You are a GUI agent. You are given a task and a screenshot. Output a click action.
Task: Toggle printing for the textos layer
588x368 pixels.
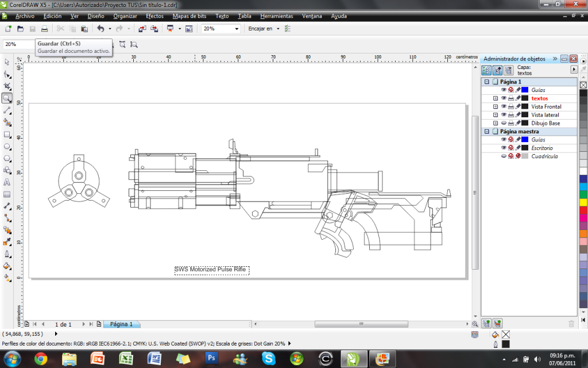[x=510, y=98]
